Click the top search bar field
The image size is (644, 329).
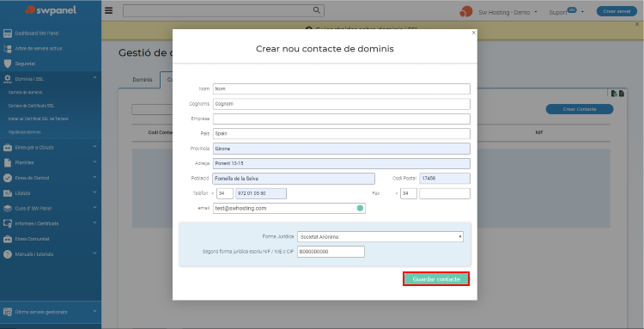[223, 10]
